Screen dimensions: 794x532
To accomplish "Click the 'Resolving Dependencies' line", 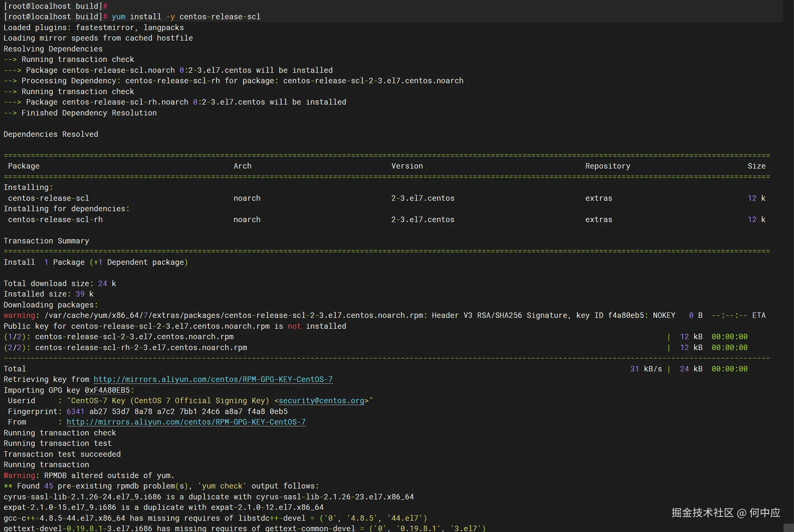I will point(53,49).
